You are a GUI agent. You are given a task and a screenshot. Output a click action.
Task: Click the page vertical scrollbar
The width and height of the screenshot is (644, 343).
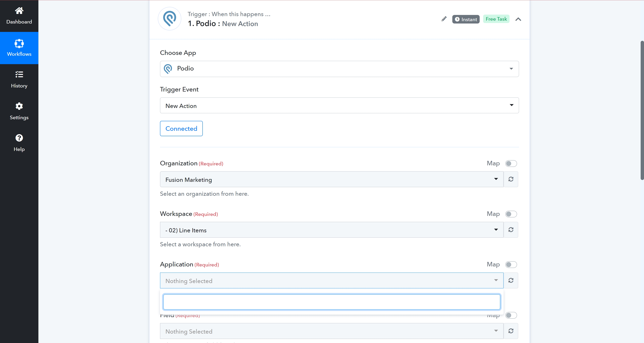click(642, 110)
